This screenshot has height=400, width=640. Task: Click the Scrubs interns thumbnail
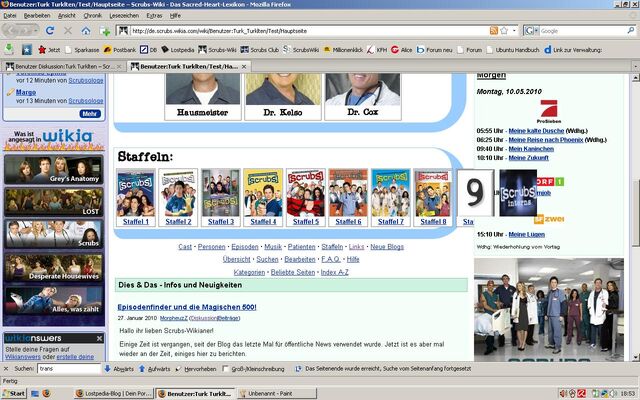click(518, 193)
